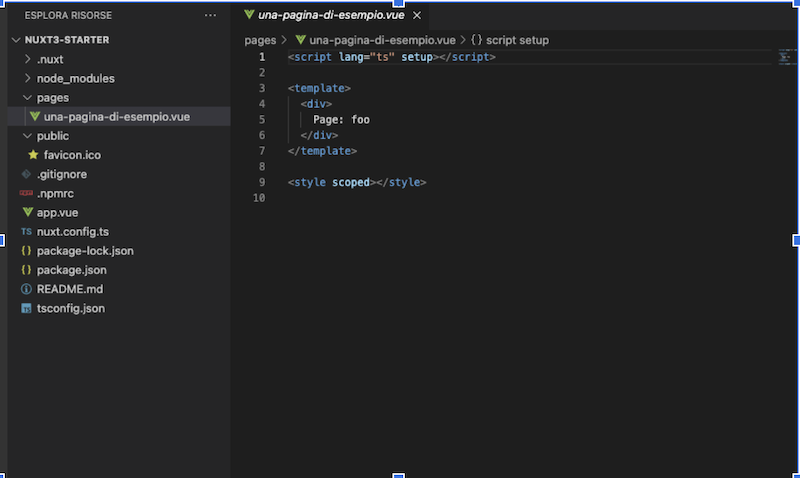The width and height of the screenshot is (800, 478).
Task: Click the pages breadcrumb segment
Action: click(260, 40)
